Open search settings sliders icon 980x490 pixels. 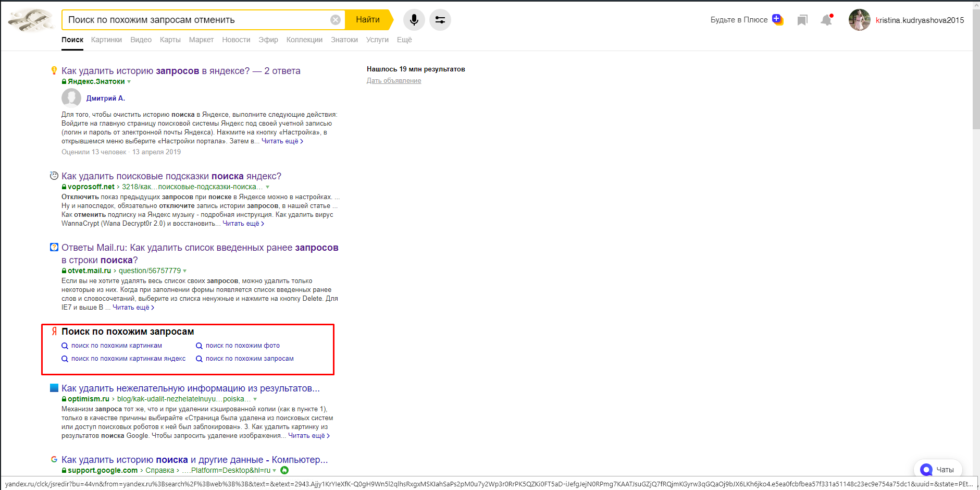440,20
